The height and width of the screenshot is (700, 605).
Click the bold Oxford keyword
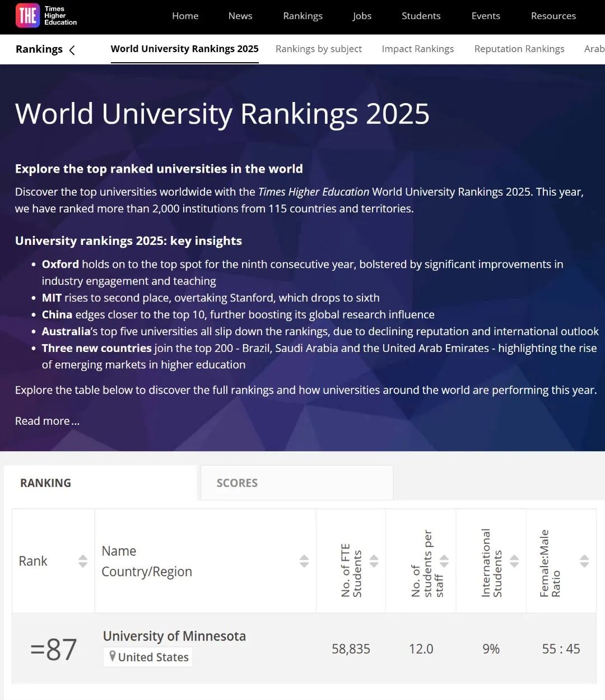(61, 264)
